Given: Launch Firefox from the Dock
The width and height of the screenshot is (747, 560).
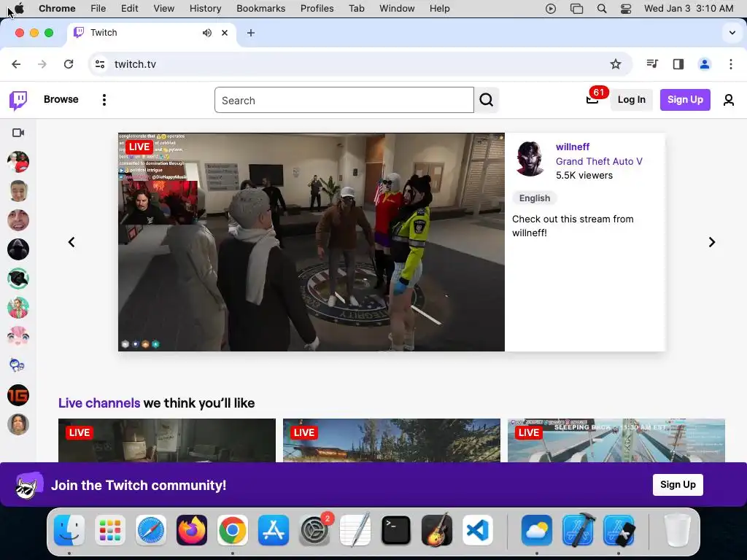Looking at the screenshot, I should 192,530.
